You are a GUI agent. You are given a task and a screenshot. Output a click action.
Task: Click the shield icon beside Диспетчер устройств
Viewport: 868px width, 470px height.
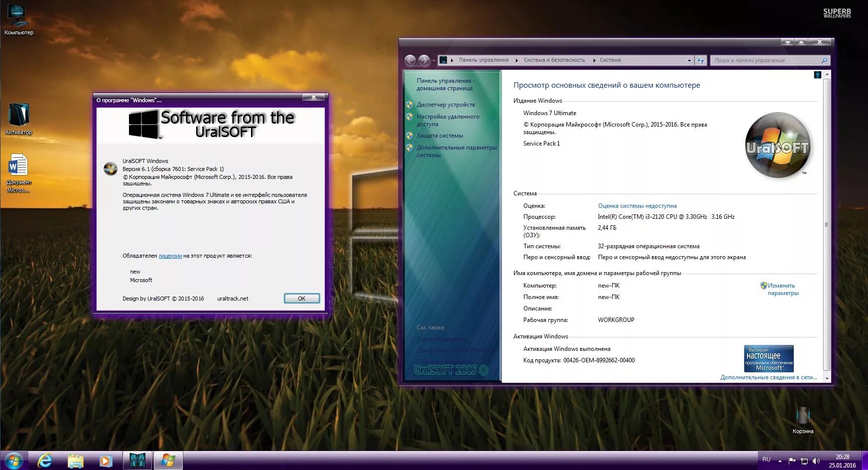[x=409, y=105]
